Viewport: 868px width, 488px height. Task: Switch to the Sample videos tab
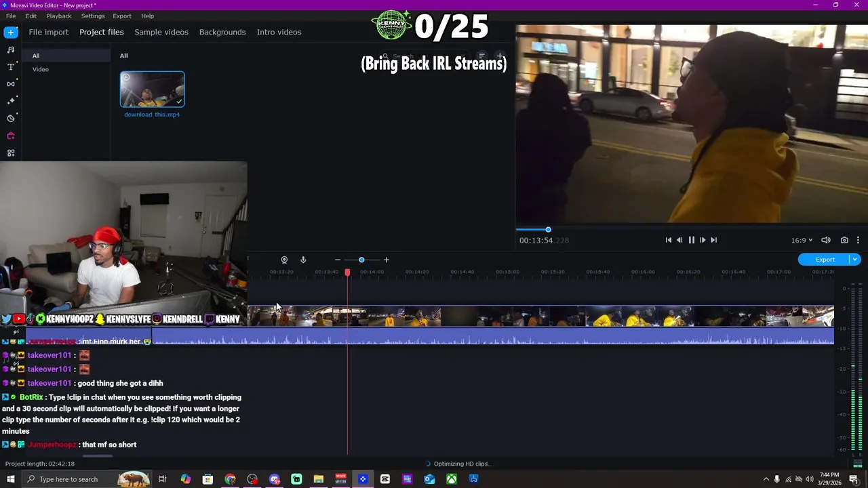[161, 32]
